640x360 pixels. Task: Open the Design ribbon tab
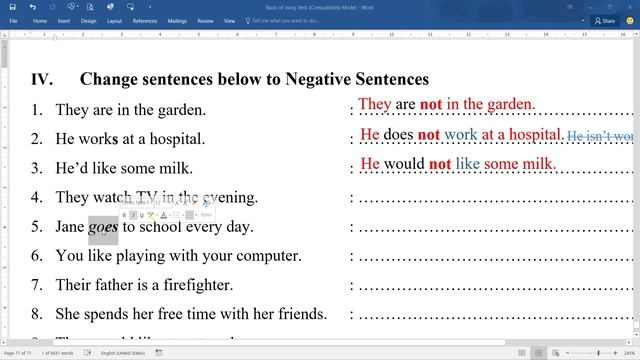[88, 21]
